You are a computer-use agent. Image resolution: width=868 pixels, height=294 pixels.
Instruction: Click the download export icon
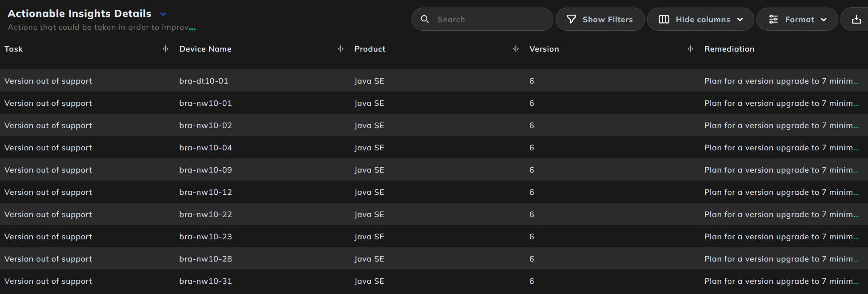[856, 19]
